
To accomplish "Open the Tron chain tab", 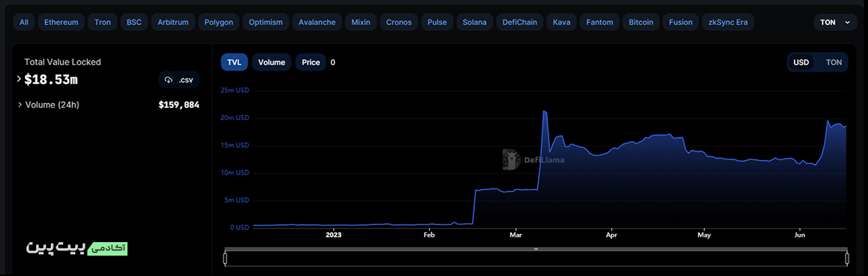I will click(x=102, y=22).
